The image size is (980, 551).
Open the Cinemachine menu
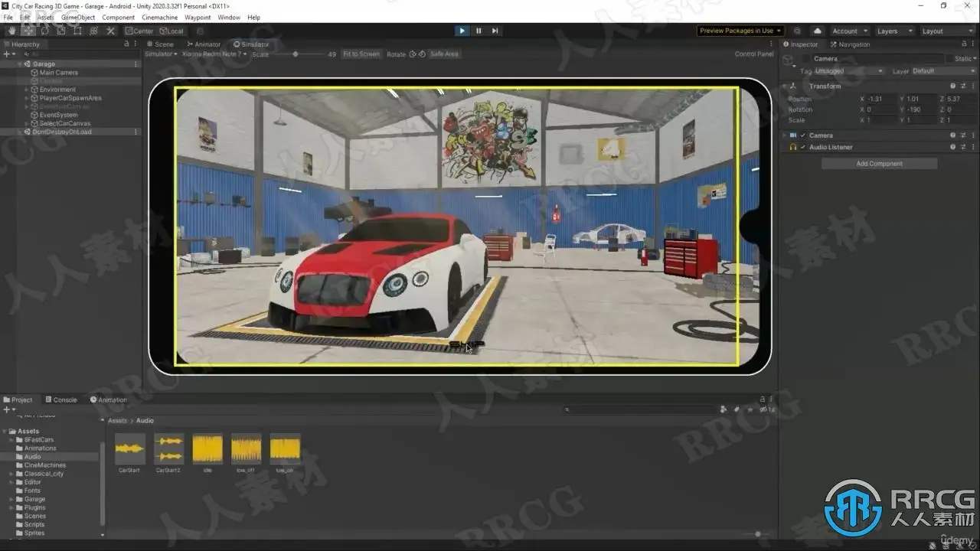[x=160, y=17]
